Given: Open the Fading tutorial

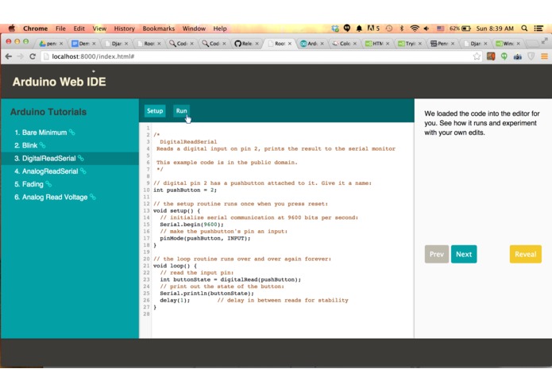Looking at the screenshot, I should tap(33, 184).
